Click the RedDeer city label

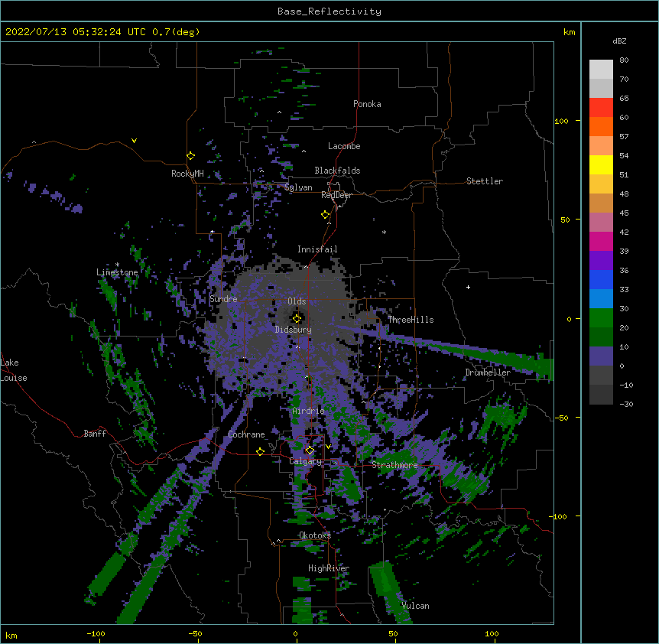(336, 195)
